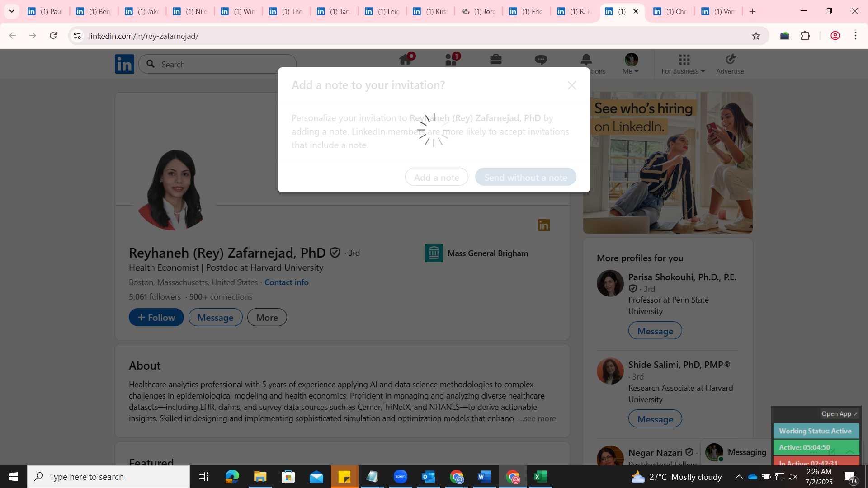Open the Windows Start menu

tap(13, 477)
